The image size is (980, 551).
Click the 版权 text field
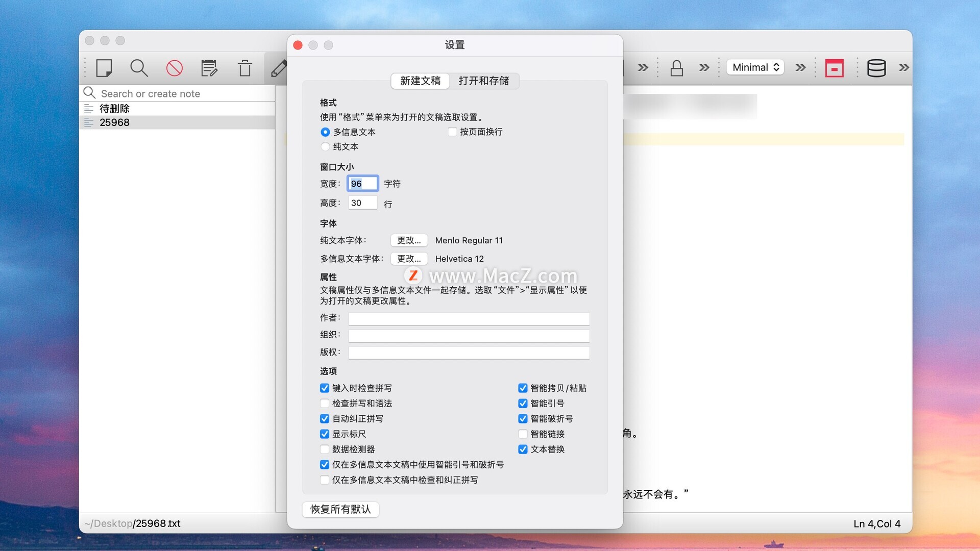click(x=469, y=353)
